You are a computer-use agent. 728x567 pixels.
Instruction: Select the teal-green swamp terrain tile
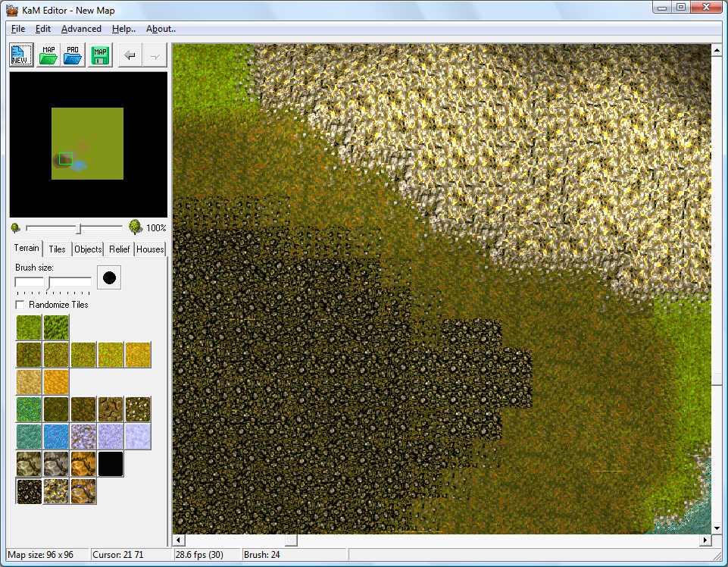[29, 409]
